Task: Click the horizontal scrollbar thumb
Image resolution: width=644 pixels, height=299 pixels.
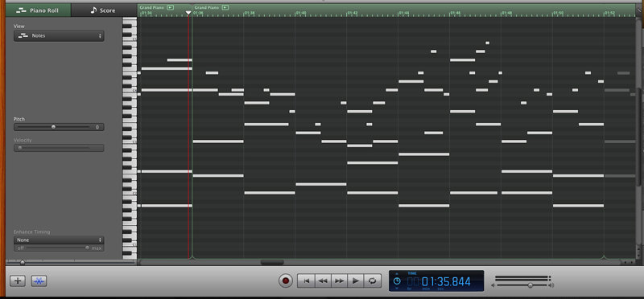Action: pos(272,262)
